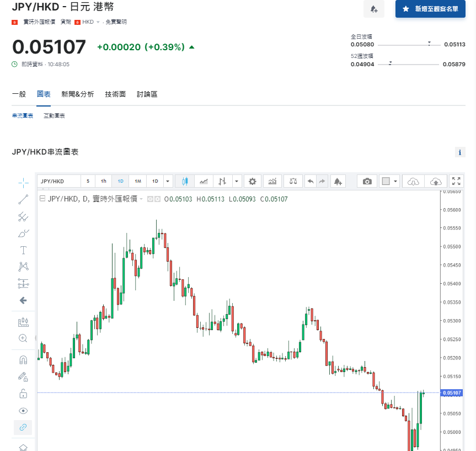Switch to the 技術面 tab
This screenshot has width=476, height=451.
pos(115,94)
